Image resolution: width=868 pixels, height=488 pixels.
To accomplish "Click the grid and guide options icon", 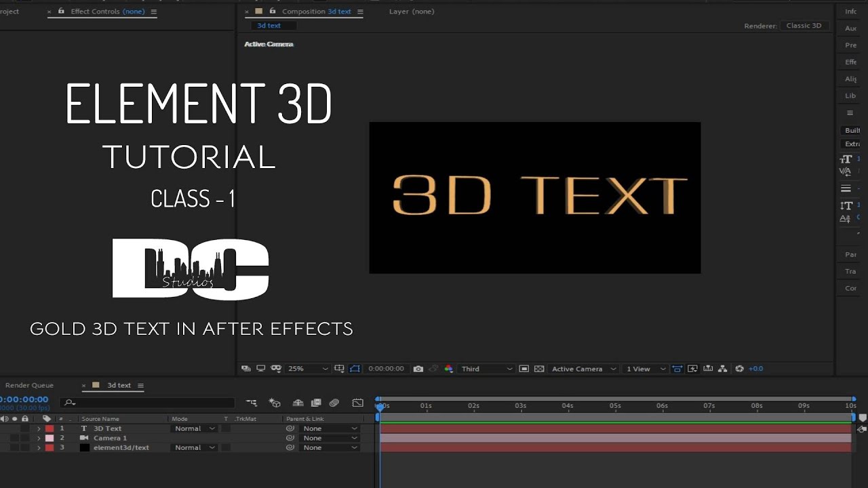I will point(340,369).
